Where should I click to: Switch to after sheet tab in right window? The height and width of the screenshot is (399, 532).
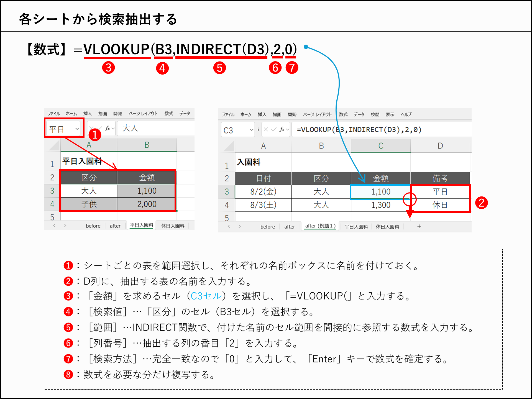(290, 227)
